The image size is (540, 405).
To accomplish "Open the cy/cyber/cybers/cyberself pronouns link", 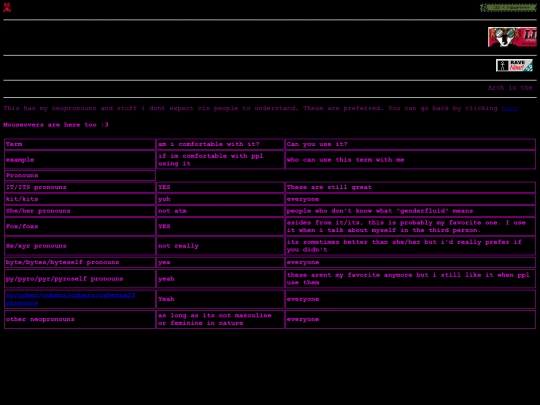I will pos(71,299).
